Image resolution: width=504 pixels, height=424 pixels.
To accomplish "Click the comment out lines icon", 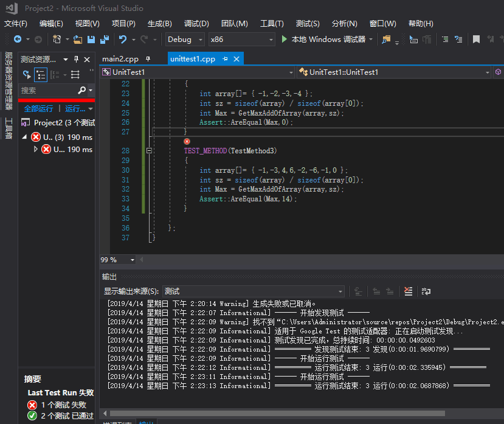I will [x=445, y=40].
